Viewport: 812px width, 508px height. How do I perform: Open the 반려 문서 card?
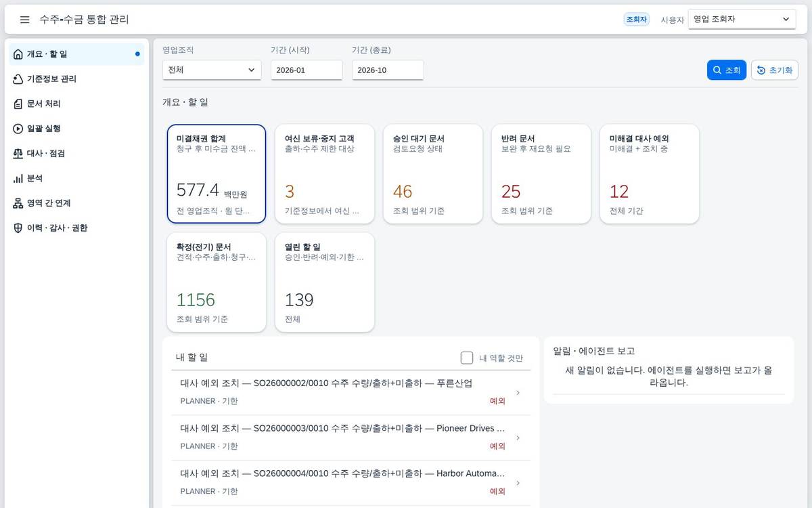[541, 174]
